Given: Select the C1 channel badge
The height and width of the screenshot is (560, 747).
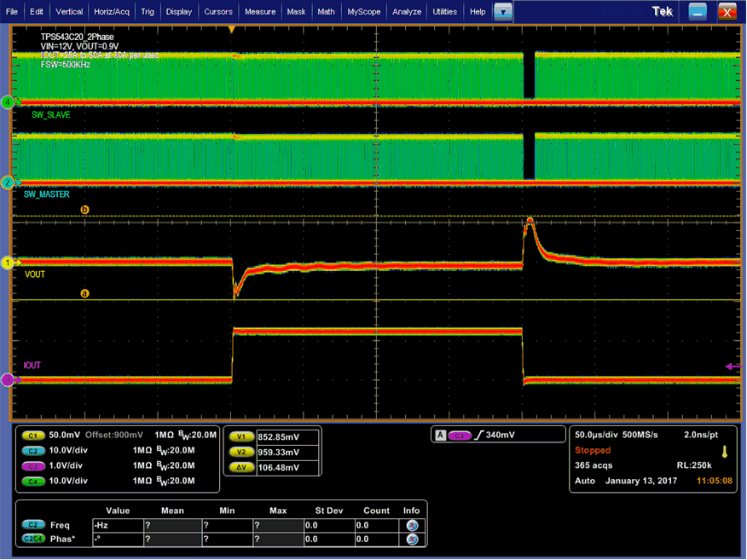Looking at the screenshot, I should tap(32, 435).
